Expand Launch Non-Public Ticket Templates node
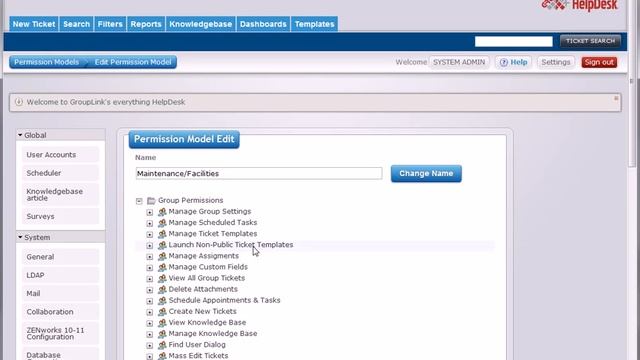640x360 pixels. coord(149,245)
